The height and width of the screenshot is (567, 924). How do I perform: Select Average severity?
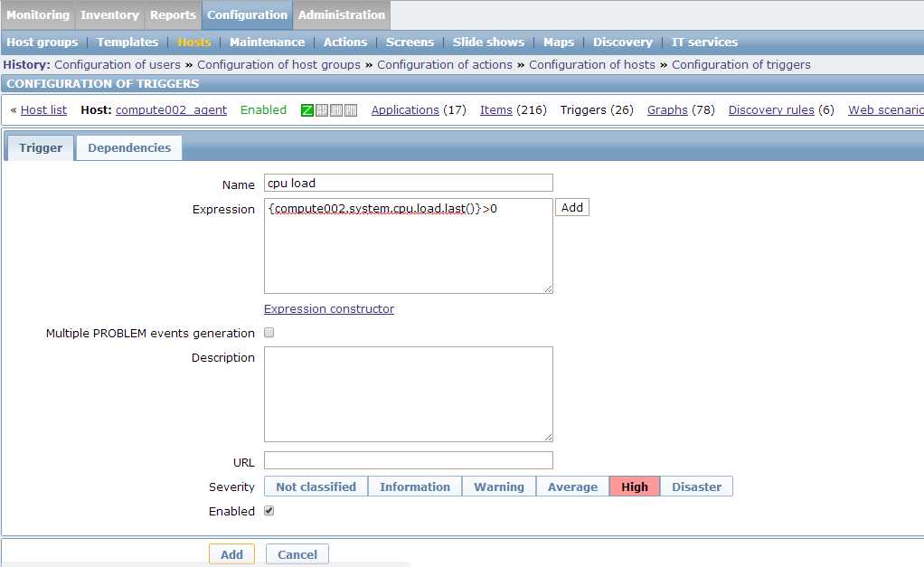(x=573, y=487)
